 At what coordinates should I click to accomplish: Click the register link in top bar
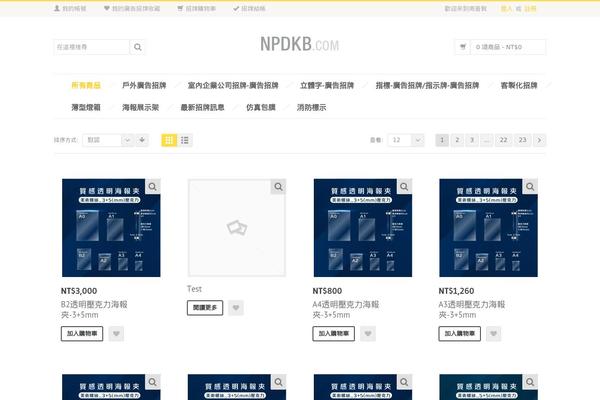(x=530, y=8)
